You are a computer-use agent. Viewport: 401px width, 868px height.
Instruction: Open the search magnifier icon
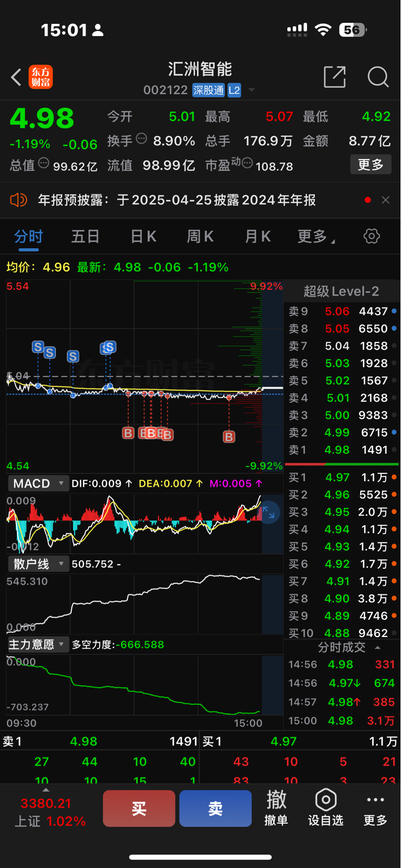point(378,77)
